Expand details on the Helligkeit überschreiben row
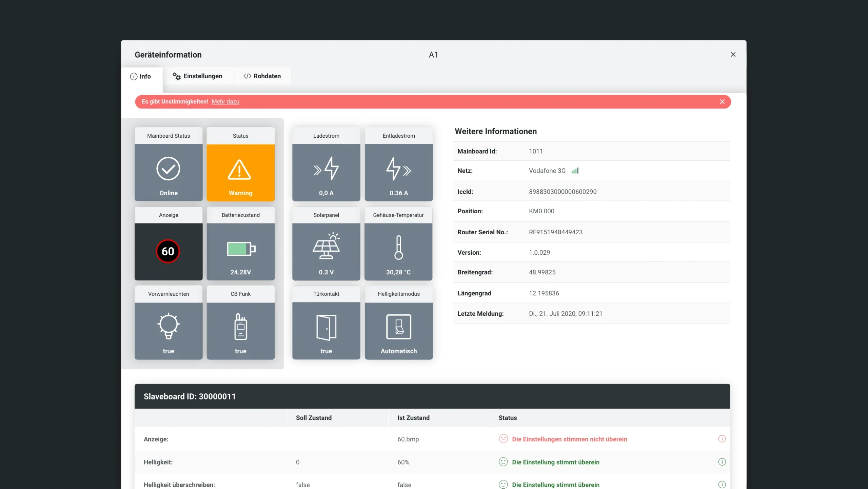 722,484
